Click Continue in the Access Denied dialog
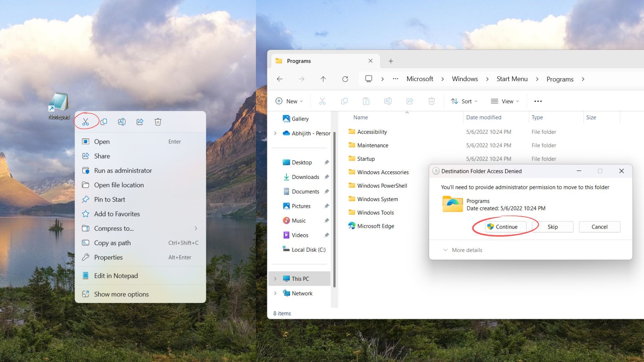 click(x=505, y=227)
